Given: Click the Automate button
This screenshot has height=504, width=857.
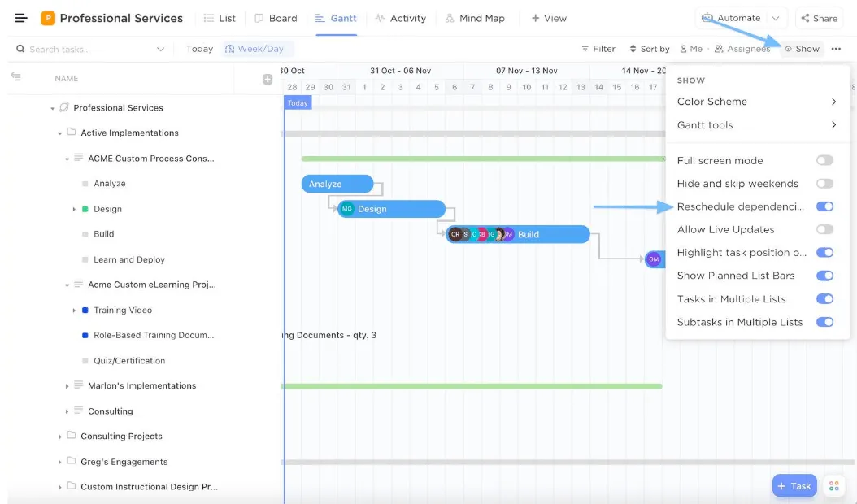Looking at the screenshot, I should click(731, 18).
